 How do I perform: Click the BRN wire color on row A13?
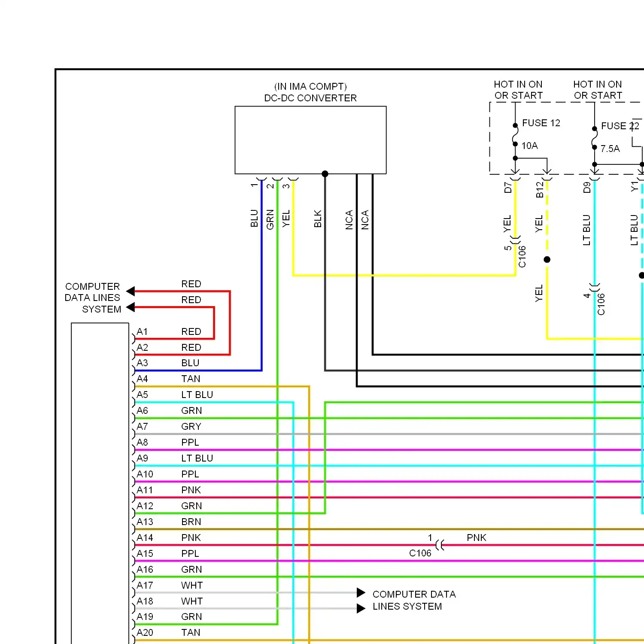point(191,522)
